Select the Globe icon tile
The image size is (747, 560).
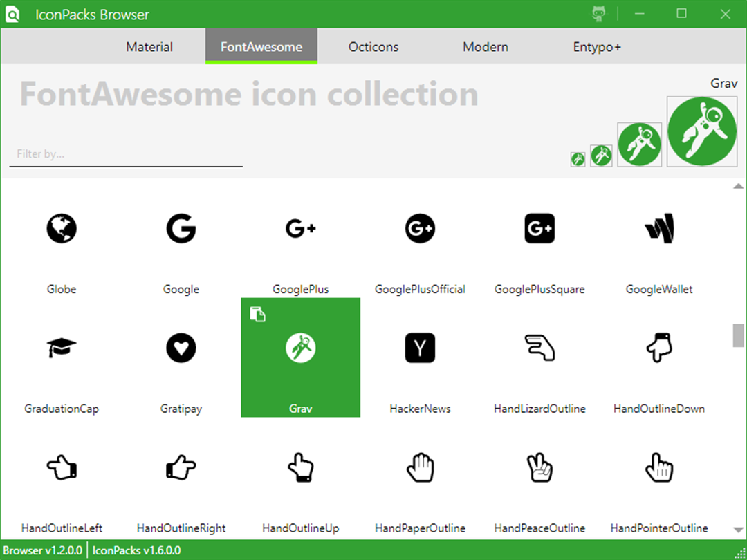pyautogui.click(x=62, y=238)
